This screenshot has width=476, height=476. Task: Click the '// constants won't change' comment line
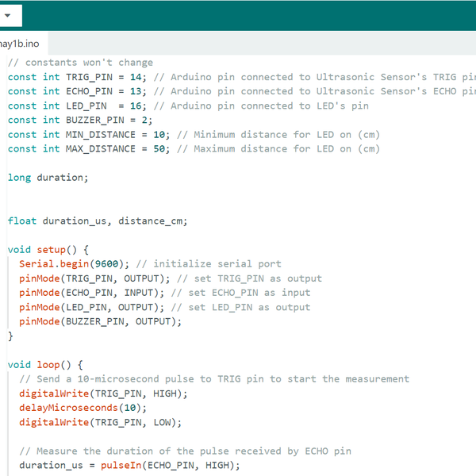[80, 63]
